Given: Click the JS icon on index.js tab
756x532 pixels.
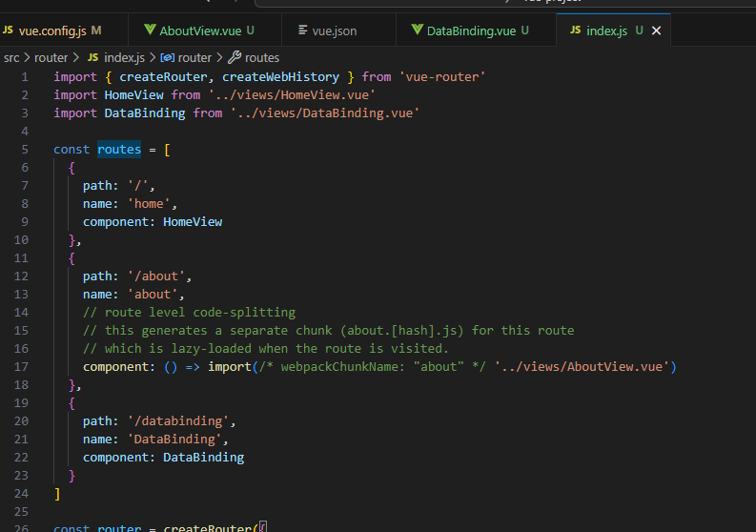Looking at the screenshot, I should click(x=576, y=31).
